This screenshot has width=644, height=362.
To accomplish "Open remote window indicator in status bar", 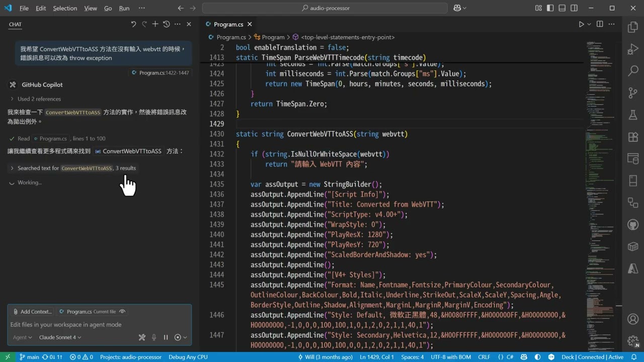I will 8,357.
